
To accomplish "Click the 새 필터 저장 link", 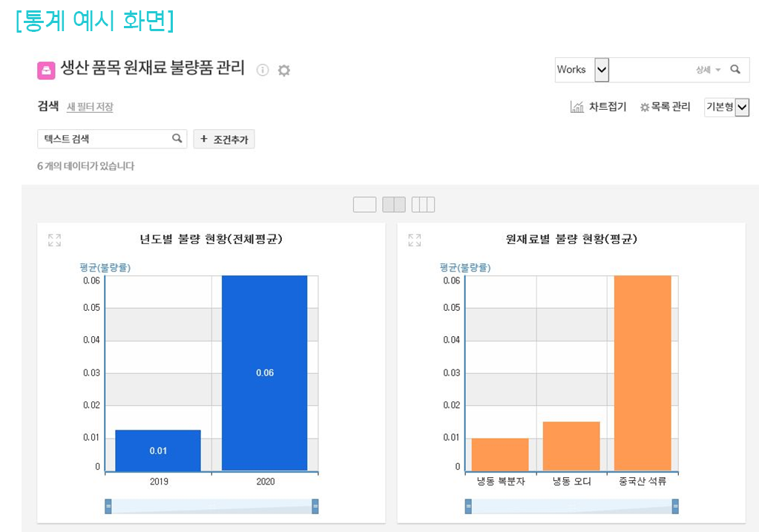I will [x=90, y=107].
